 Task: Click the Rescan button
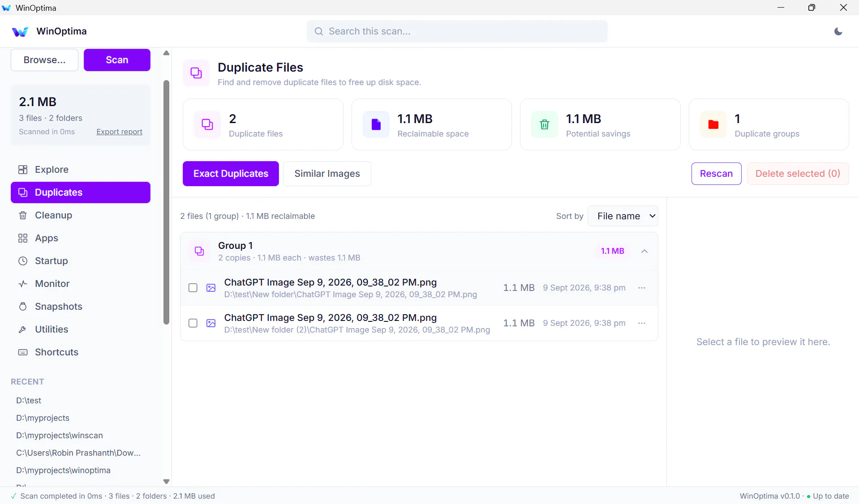tap(716, 174)
